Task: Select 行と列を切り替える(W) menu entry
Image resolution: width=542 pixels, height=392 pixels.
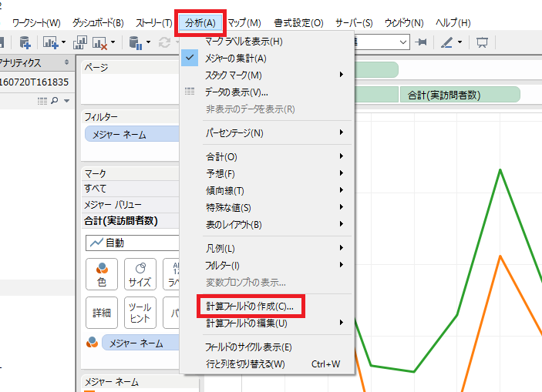Action: (267, 364)
